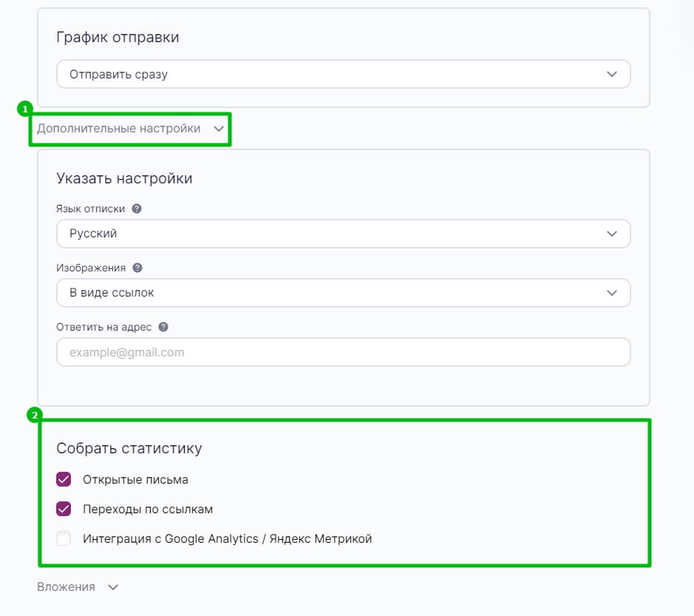Expand the Вложения section
694x616 pixels.
78,587
